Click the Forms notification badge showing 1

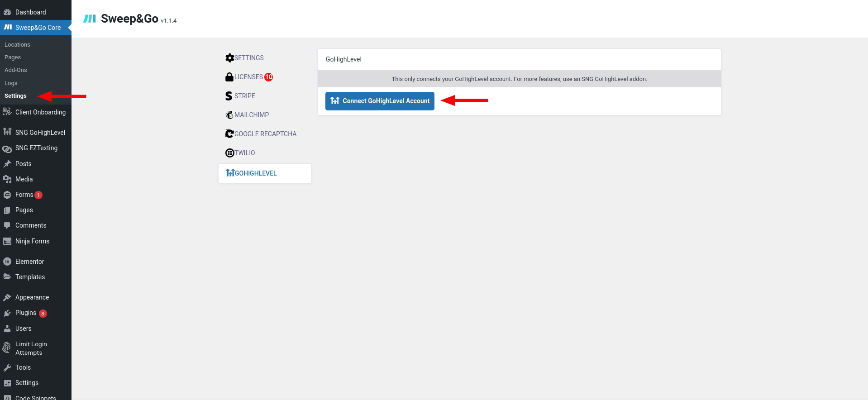[x=38, y=195]
